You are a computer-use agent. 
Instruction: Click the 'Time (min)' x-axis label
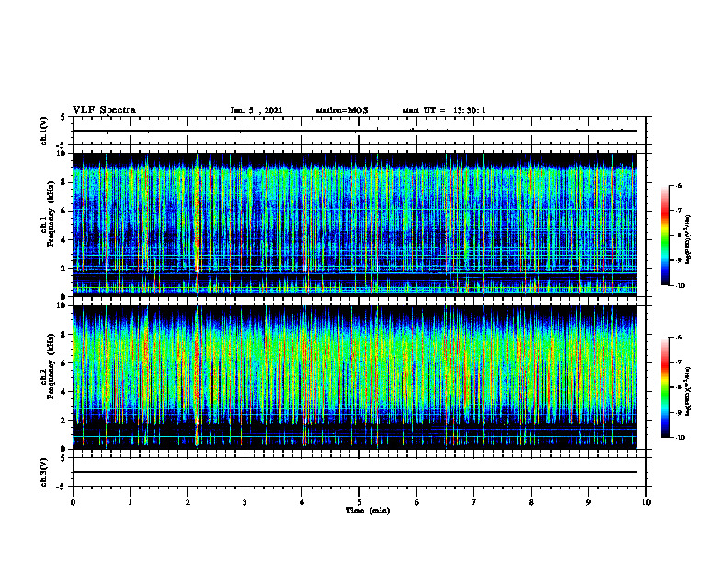coord(368,511)
